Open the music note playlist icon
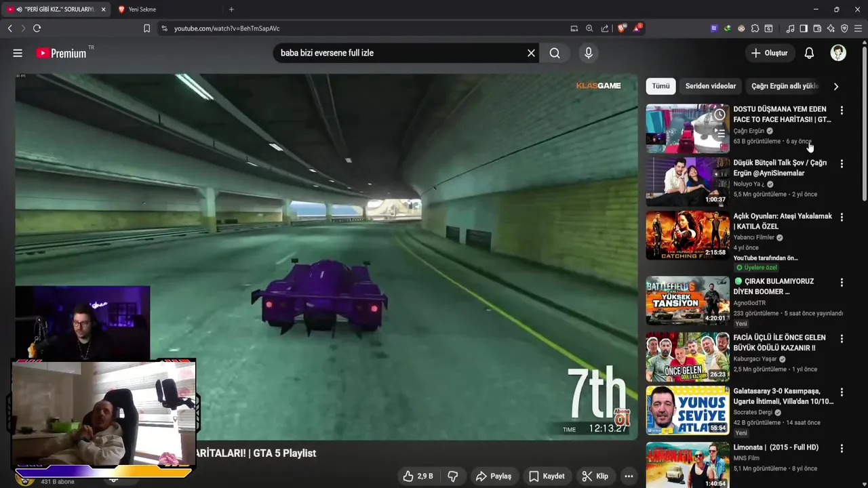 (x=790, y=28)
